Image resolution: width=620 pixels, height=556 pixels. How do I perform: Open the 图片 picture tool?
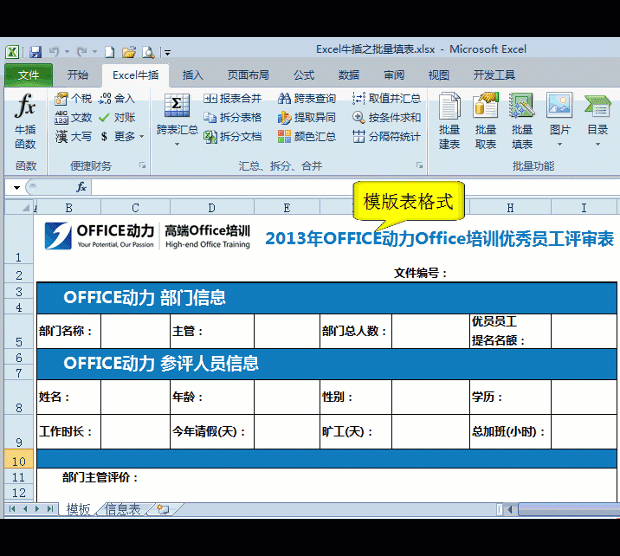pos(560,120)
